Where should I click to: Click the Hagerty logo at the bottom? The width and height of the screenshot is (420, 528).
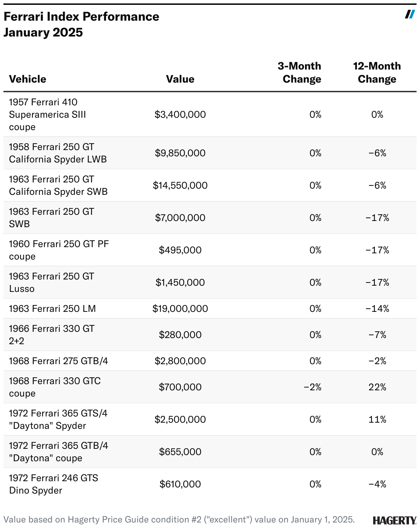coord(394,520)
